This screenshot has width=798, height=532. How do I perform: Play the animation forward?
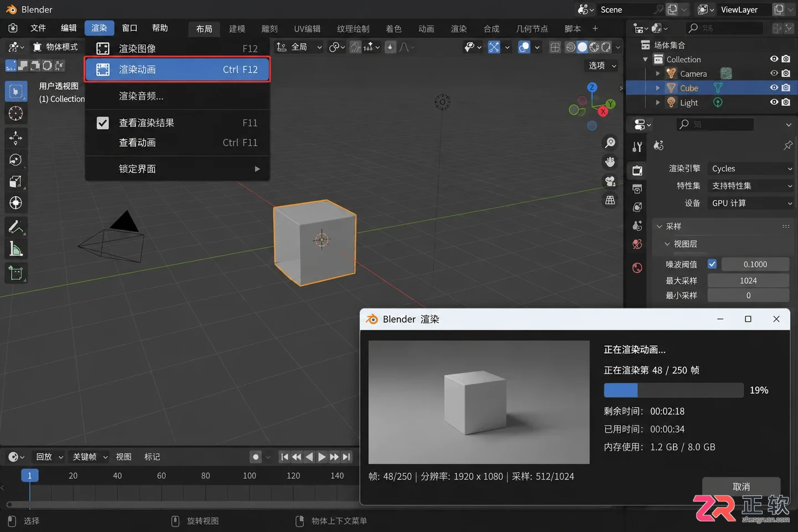pos(321,457)
